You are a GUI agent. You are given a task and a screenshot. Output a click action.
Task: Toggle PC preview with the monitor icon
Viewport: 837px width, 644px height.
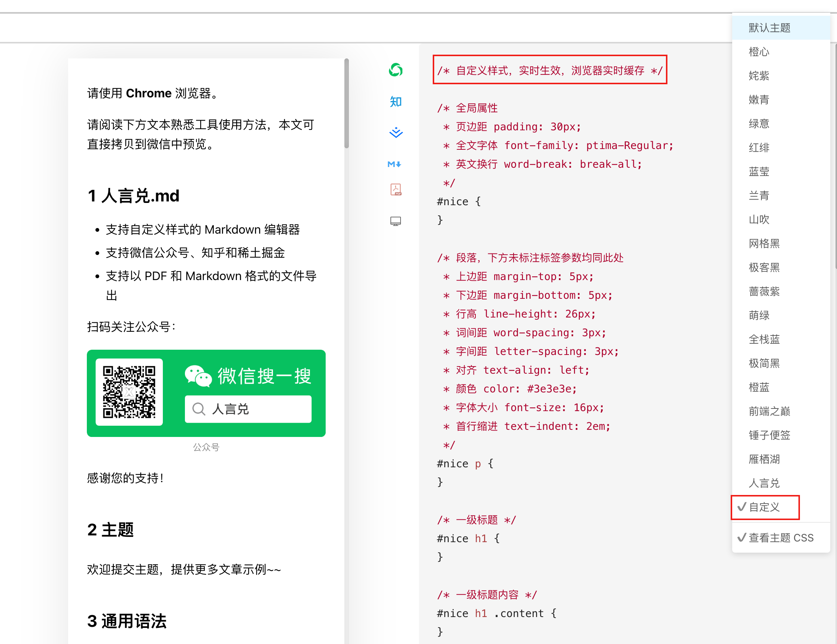click(396, 221)
